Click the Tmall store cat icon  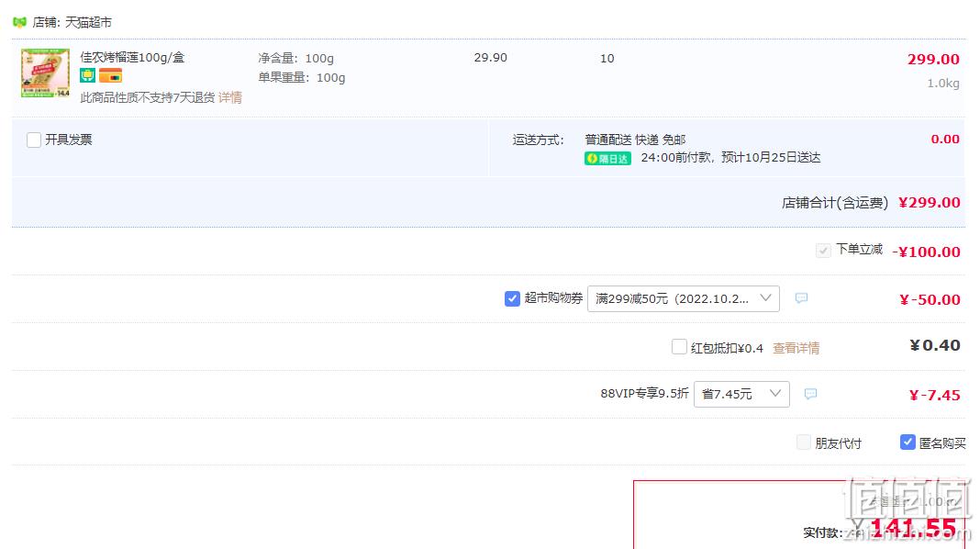19,23
